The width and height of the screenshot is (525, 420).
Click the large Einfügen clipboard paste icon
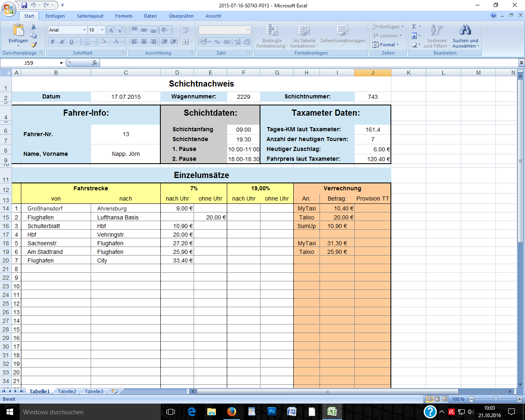coord(18,30)
